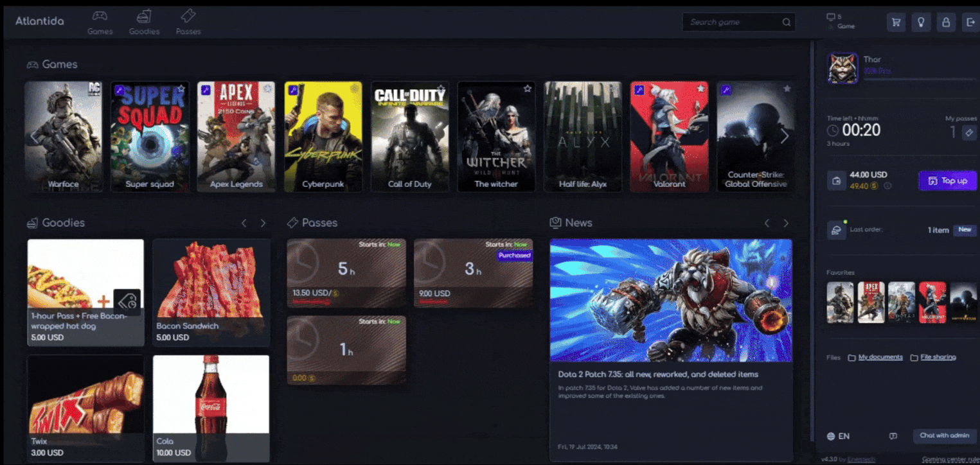This screenshot has height=465, width=980.
Task: Go to next News item
Action: tap(786, 223)
